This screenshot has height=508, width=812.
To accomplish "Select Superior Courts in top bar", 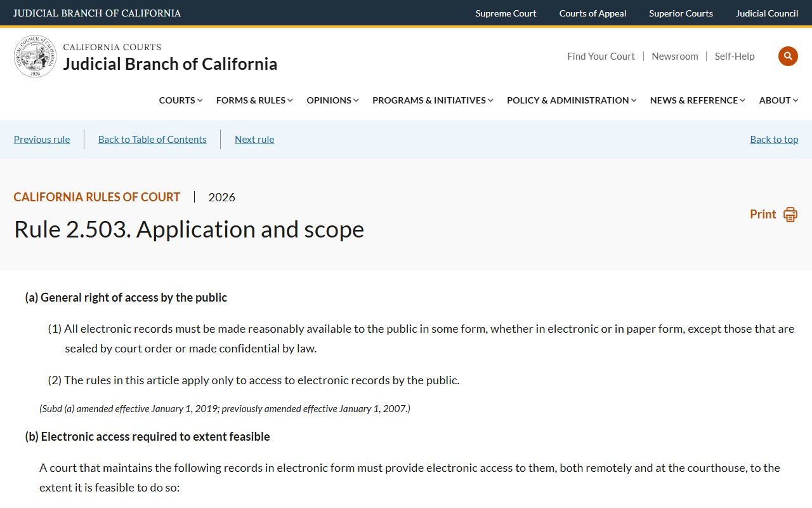I will [x=681, y=13].
